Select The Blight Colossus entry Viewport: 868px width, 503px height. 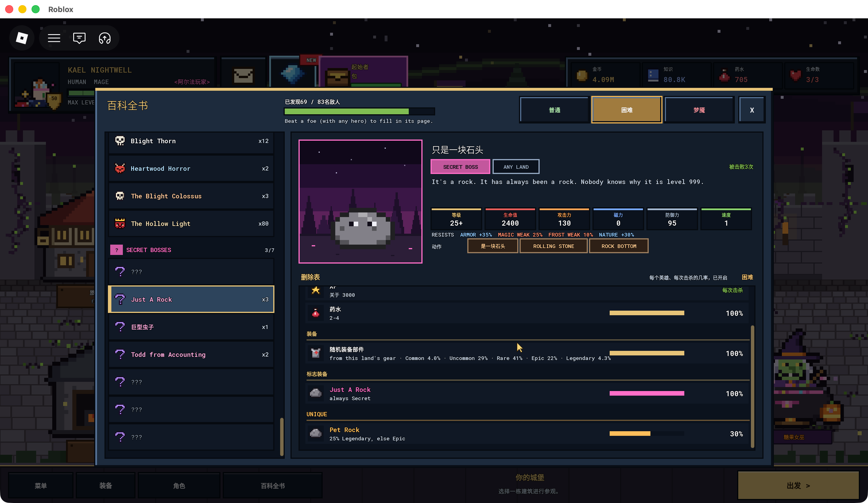click(191, 196)
